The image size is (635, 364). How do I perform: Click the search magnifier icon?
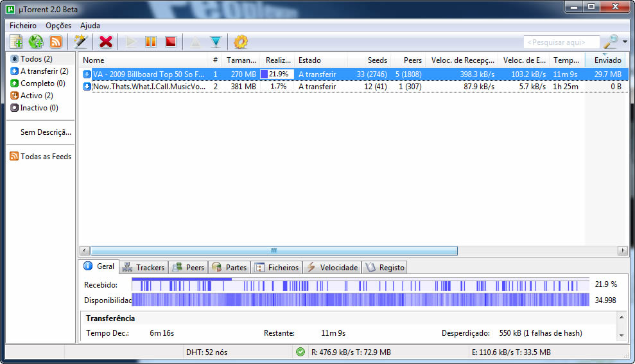pos(611,42)
